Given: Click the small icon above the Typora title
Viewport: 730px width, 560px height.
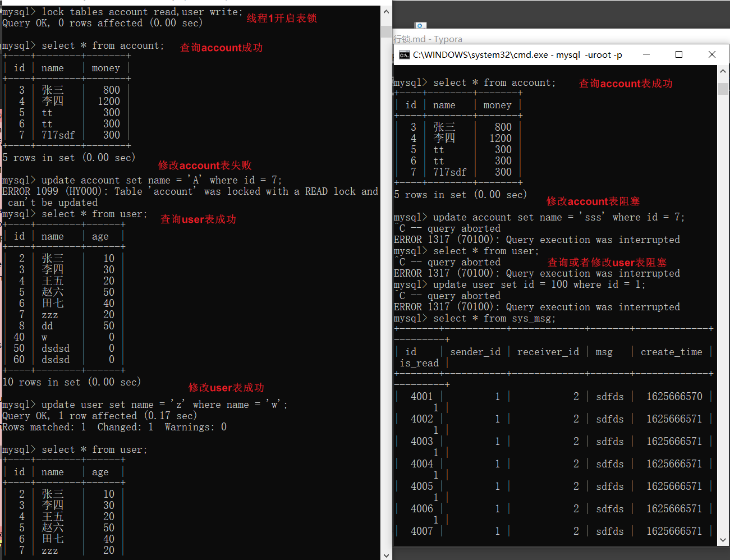Looking at the screenshot, I should [x=420, y=26].
